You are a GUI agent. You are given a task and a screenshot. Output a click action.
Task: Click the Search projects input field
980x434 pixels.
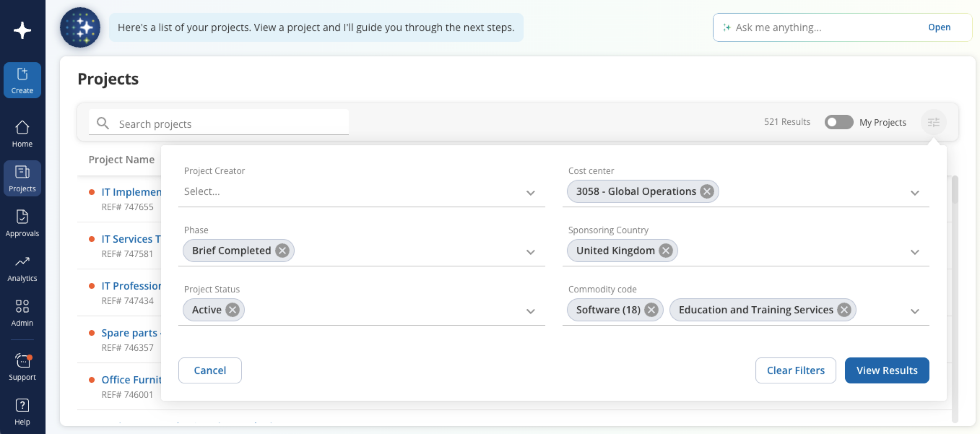tap(218, 123)
